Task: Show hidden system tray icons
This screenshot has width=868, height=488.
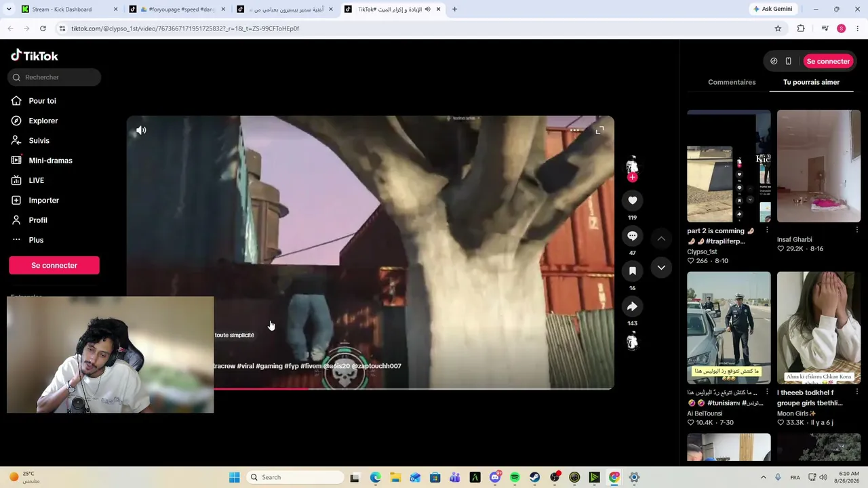Action: click(763, 477)
